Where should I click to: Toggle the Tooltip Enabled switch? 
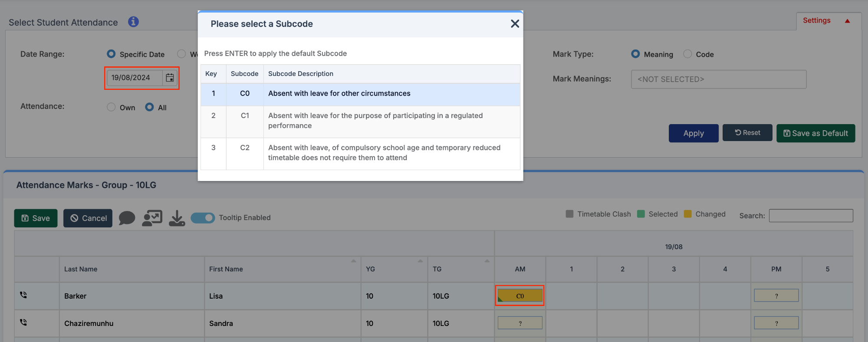(203, 218)
